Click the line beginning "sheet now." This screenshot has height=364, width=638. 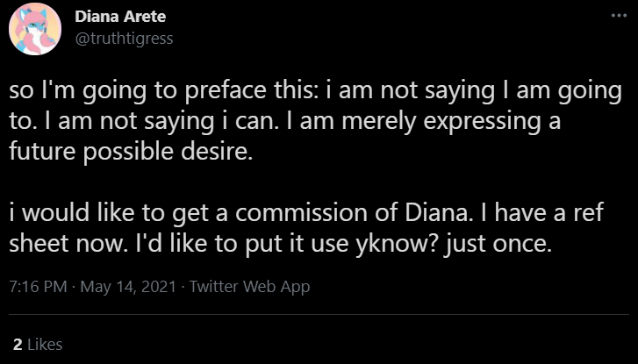(280, 245)
